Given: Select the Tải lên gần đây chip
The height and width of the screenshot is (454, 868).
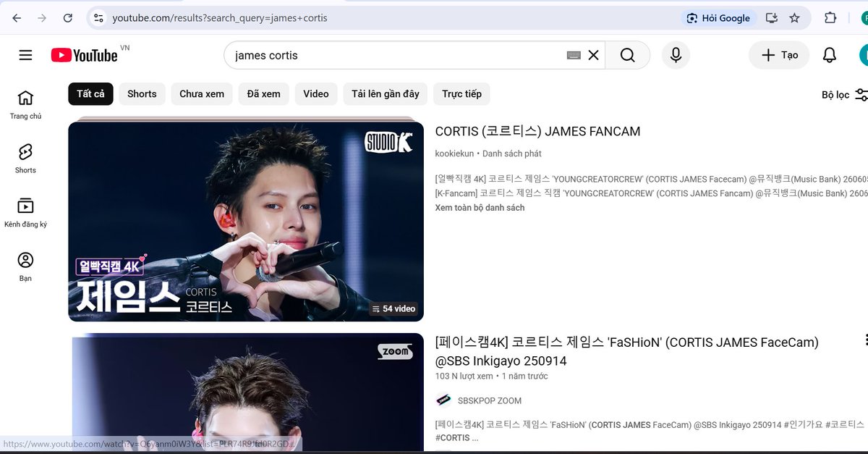Looking at the screenshot, I should [x=386, y=94].
